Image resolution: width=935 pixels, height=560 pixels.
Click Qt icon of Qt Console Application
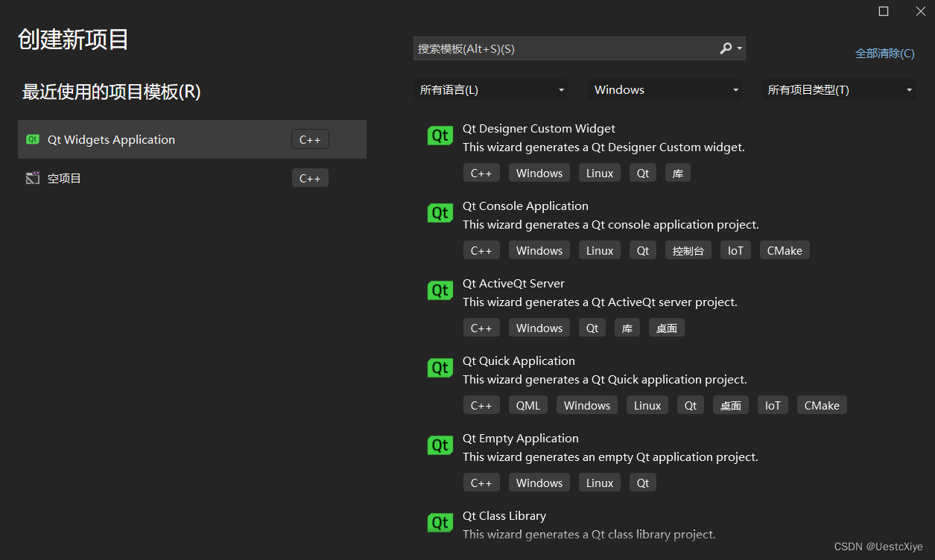coord(440,213)
